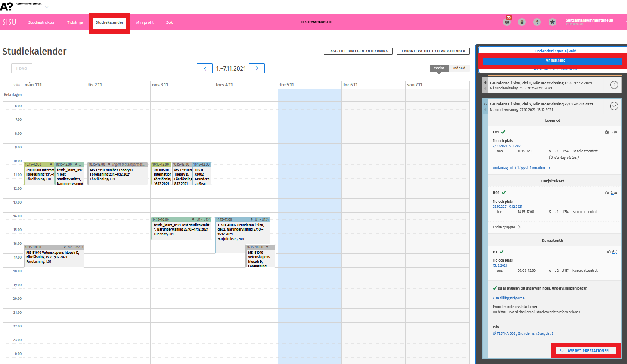627x364 pixels.
Task: Click the Aalto university A? logo
Action: pyautogui.click(x=7, y=6)
